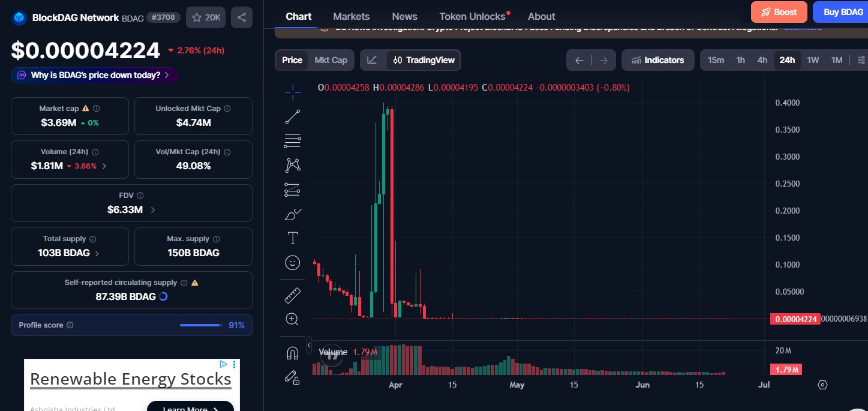Switch to TradingView chart view
The image size is (868, 411).
coord(424,60)
